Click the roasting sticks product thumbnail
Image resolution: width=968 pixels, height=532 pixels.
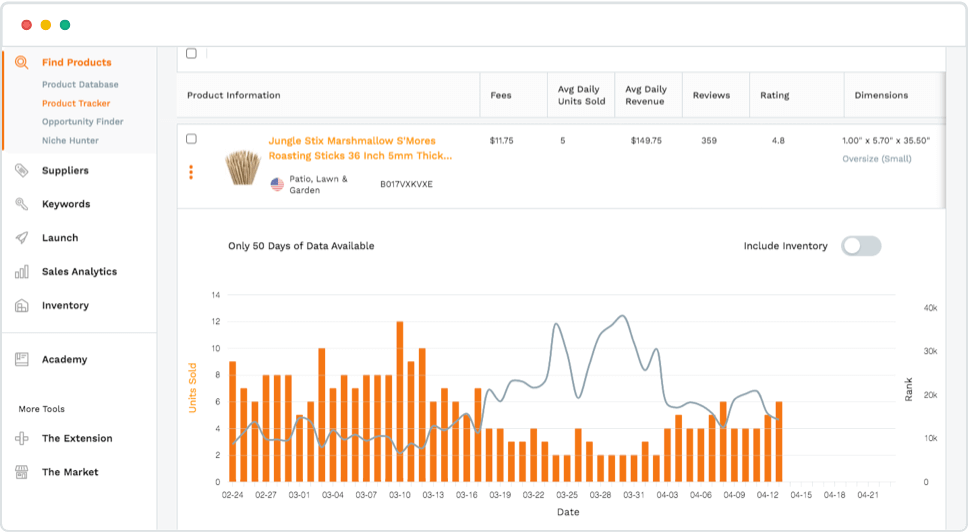click(x=243, y=167)
